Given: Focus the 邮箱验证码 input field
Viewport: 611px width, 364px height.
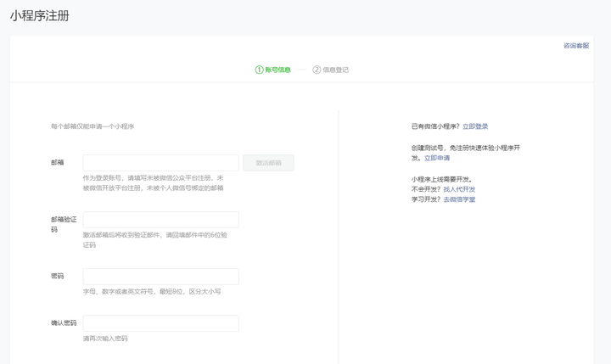Looking at the screenshot, I should coord(160,220).
